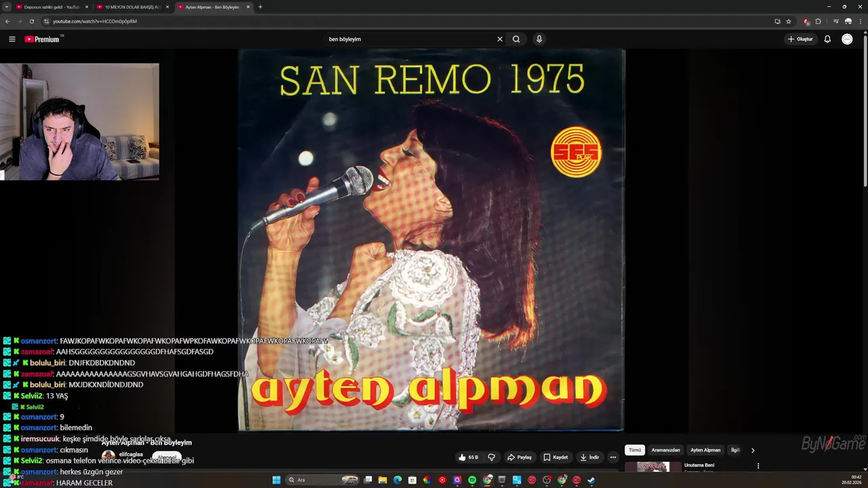Viewport: 868px width, 488px height.
Task: Go back in browser history
Action: pyautogui.click(x=7, y=21)
